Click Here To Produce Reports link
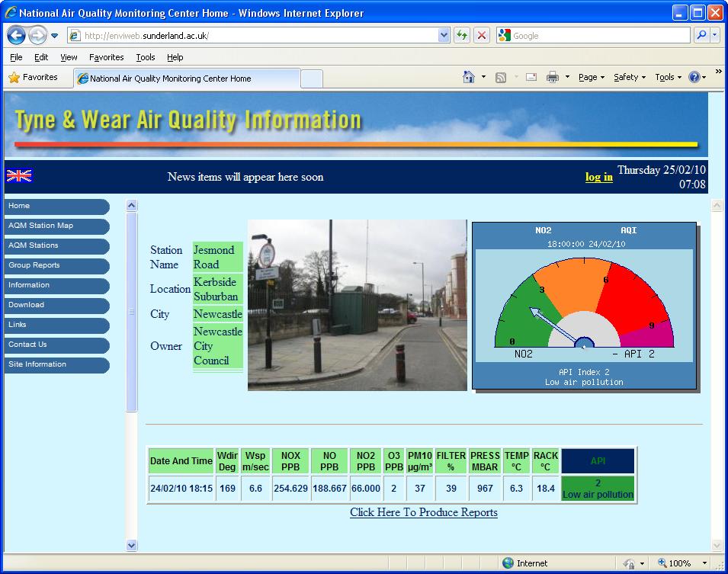The height and width of the screenshot is (574, 728). coord(423,512)
